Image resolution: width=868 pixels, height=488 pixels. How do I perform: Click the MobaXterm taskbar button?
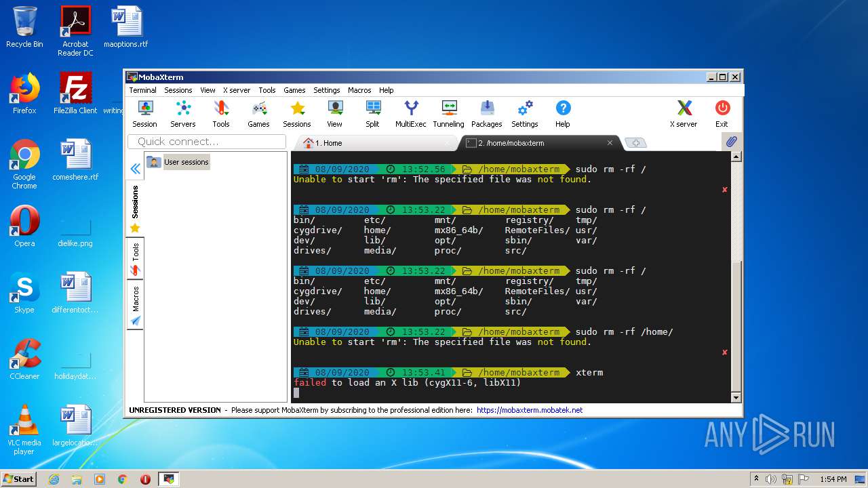tap(168, 479)
